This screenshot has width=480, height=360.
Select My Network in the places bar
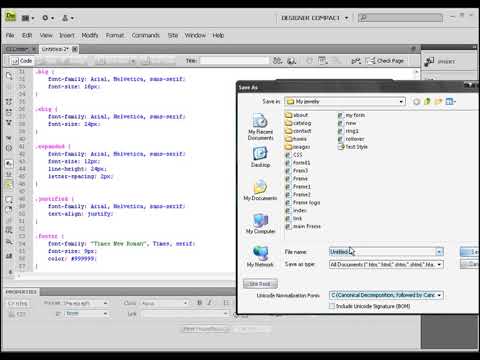260,257
